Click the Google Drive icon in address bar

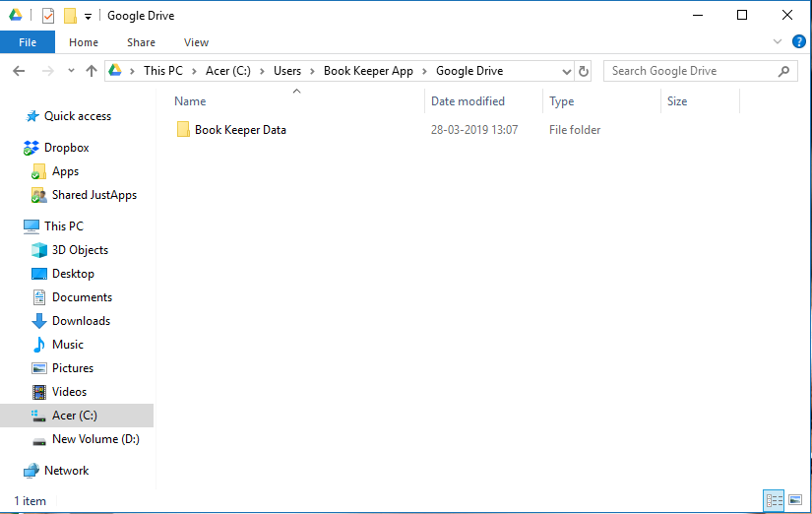click(x=115, y=70)
